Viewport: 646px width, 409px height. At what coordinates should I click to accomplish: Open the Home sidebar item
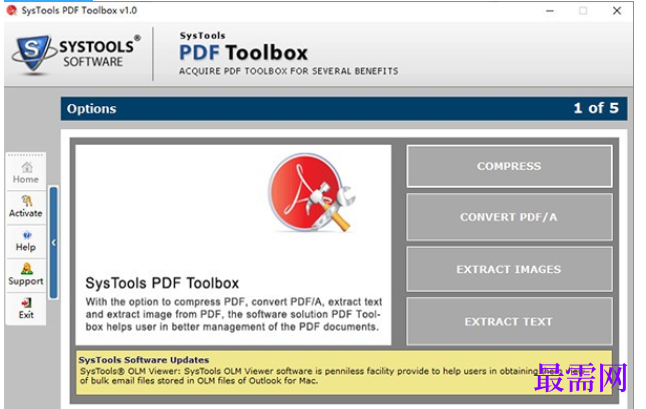point(26,173)
